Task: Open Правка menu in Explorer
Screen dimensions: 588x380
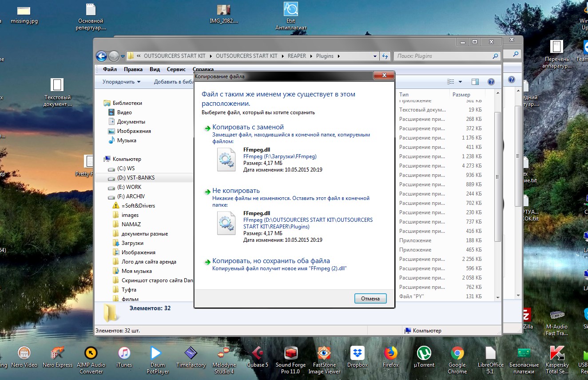Action: tap(133, 69)
